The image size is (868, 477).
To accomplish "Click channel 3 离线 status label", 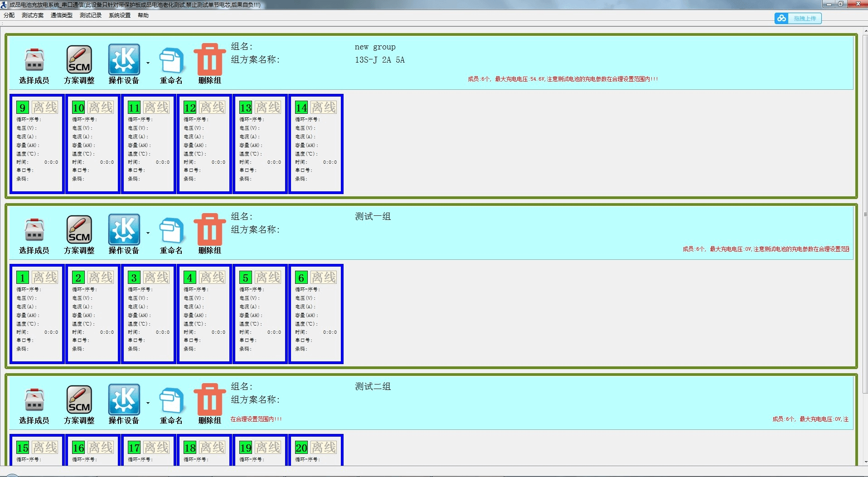I will point(156,277).
